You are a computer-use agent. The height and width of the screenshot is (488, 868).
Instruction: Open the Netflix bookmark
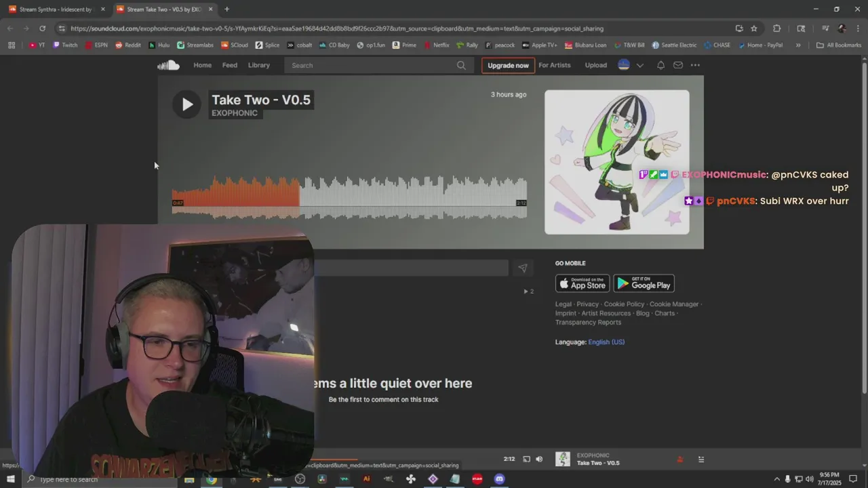point(436,45)
